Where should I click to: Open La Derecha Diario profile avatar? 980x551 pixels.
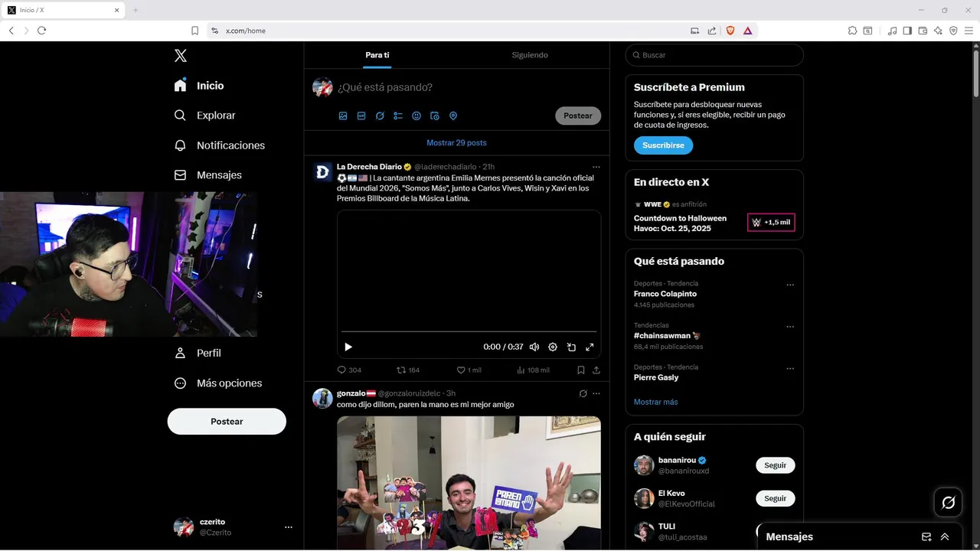point(323,171)
